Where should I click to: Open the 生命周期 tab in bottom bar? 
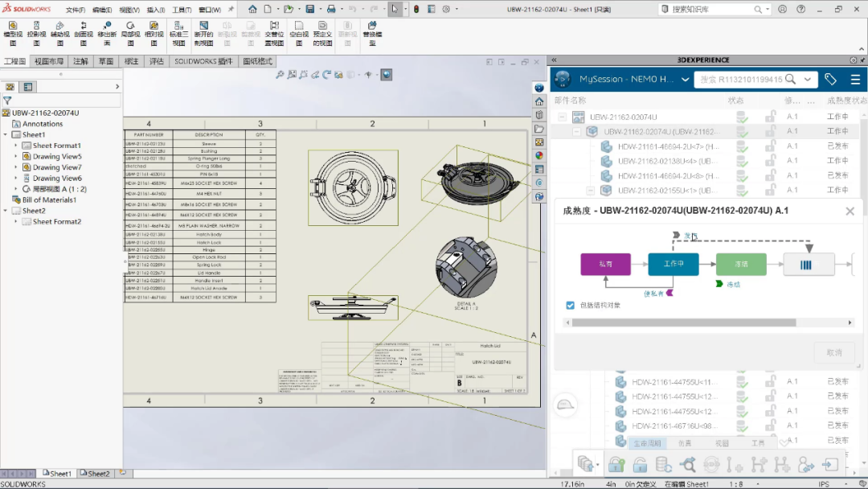click(647, 443)
